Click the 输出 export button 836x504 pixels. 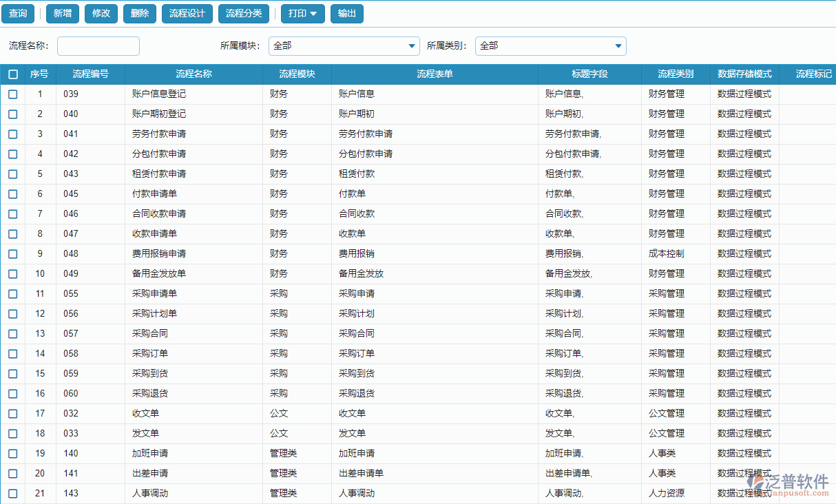346,13
